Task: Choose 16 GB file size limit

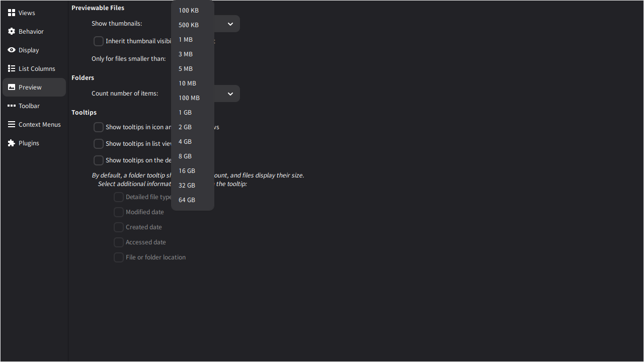Action: pos(193,171)
